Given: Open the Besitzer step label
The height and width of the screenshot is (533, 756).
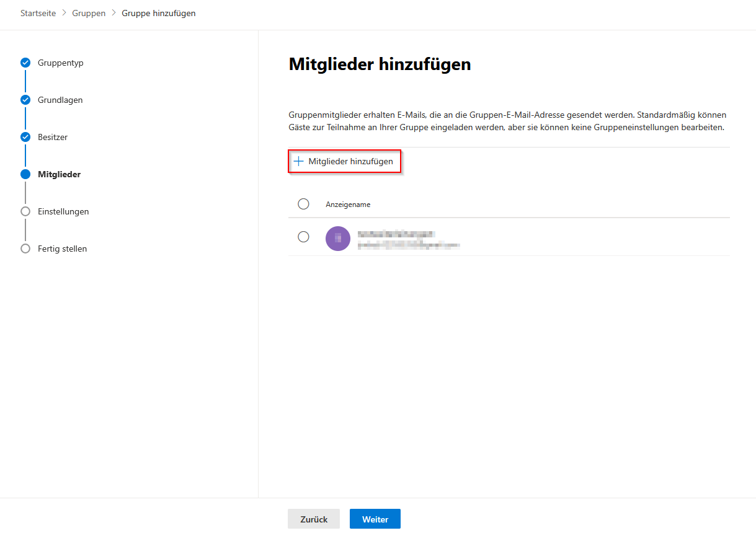Looking at the screenshot, I should [x=53, y=137].
